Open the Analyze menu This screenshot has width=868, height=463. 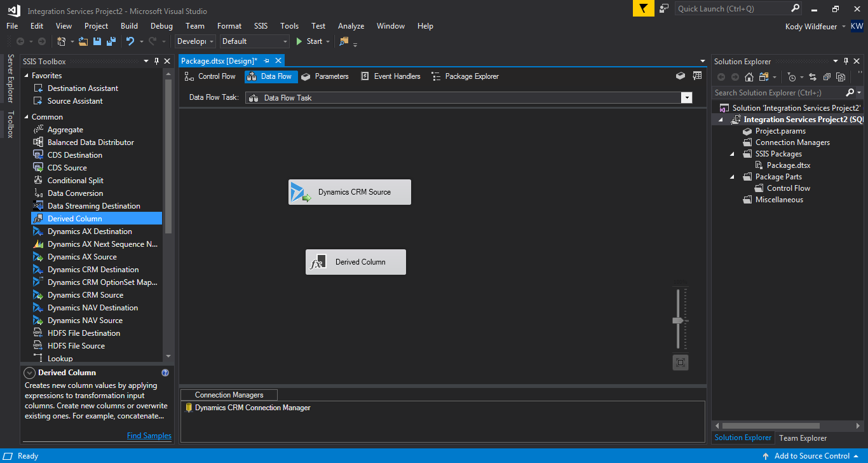click(x=351, y=26)
